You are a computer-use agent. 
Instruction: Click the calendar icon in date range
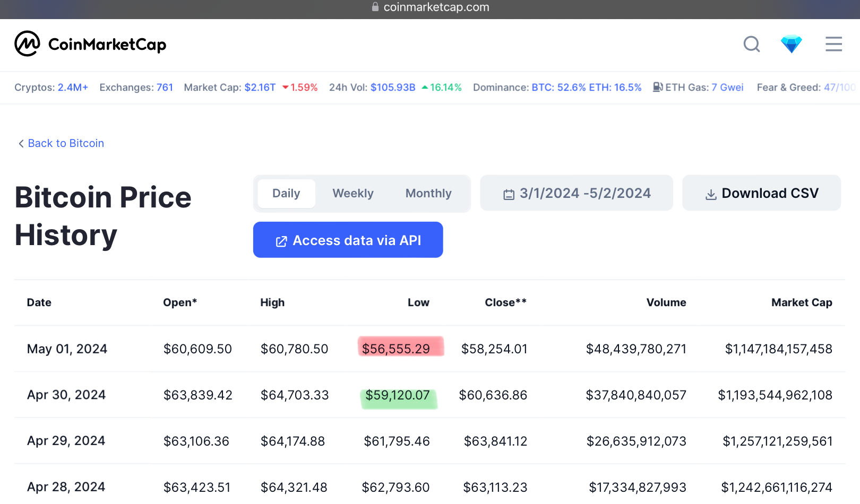[x=509, y=194]
